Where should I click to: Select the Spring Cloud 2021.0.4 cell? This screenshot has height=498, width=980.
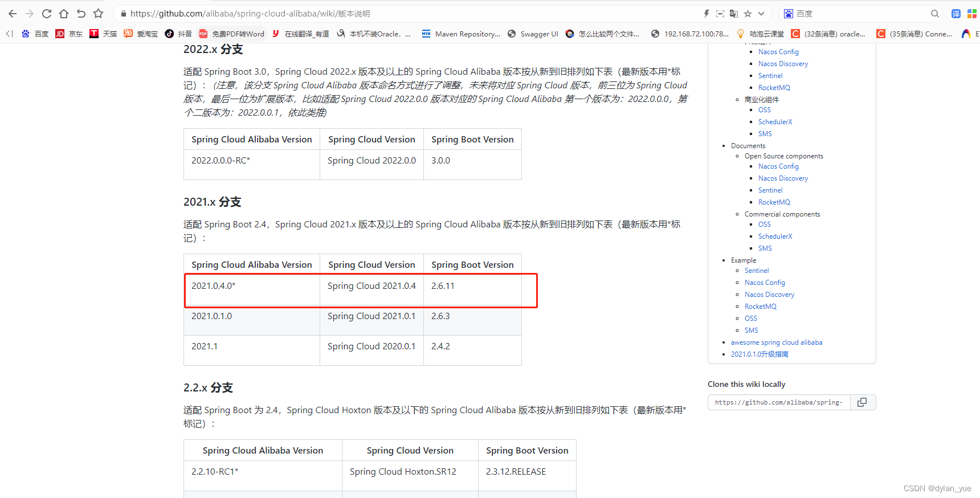pyautogui.click(x=371, y=290)
